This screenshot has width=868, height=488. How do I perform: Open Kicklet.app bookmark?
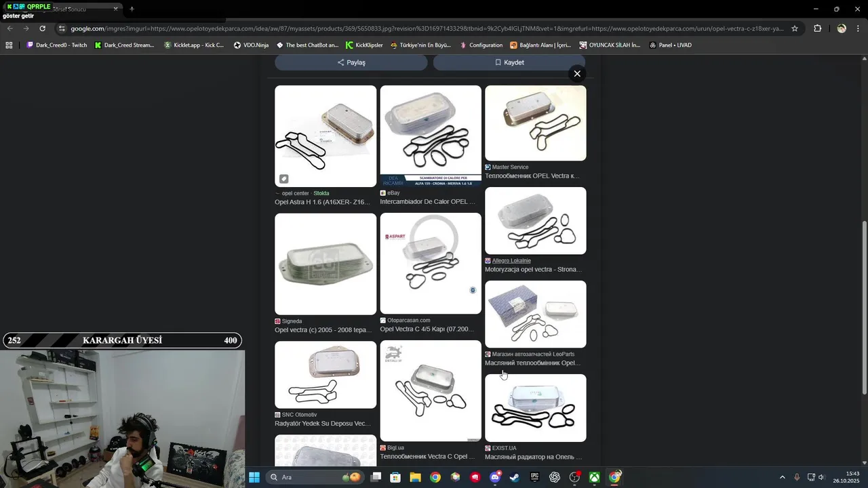[x=194, y=45]
